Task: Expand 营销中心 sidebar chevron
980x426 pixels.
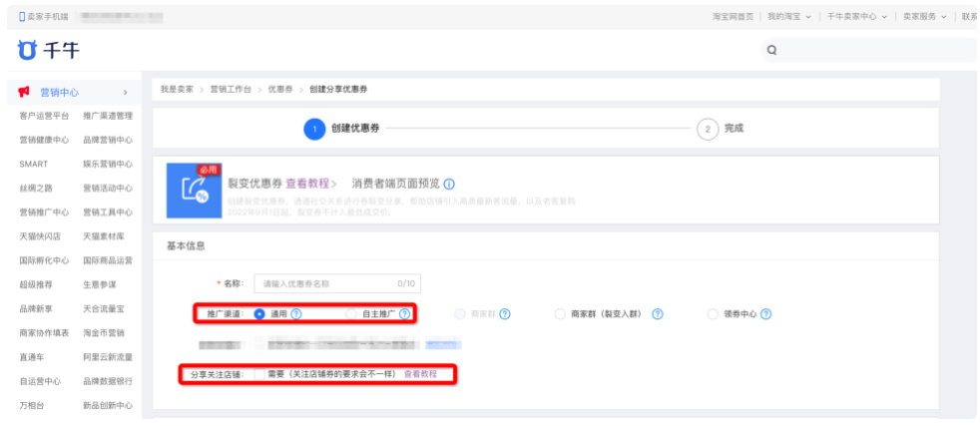Action: coord(125,93)
